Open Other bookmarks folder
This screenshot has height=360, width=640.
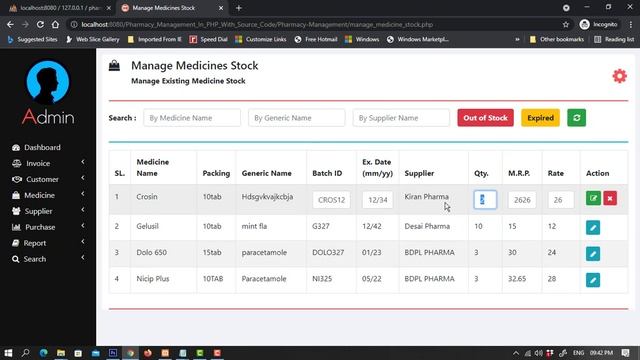pyautogui.click(x=557, y=40)
